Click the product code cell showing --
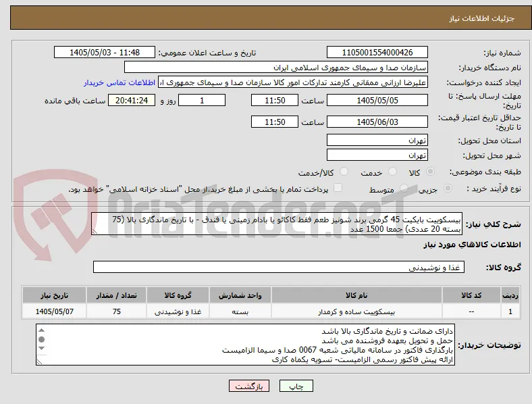 (x=471, y=311)
